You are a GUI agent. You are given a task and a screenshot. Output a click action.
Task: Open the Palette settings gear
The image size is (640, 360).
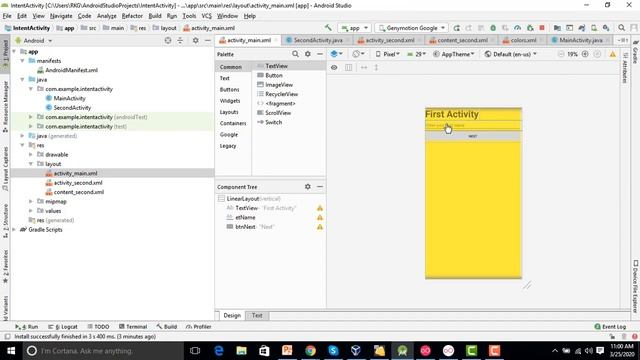(308, 54)
